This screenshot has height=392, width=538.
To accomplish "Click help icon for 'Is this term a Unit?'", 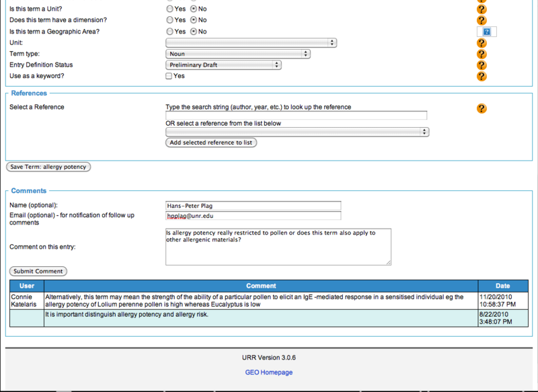I will click(482, 9).
